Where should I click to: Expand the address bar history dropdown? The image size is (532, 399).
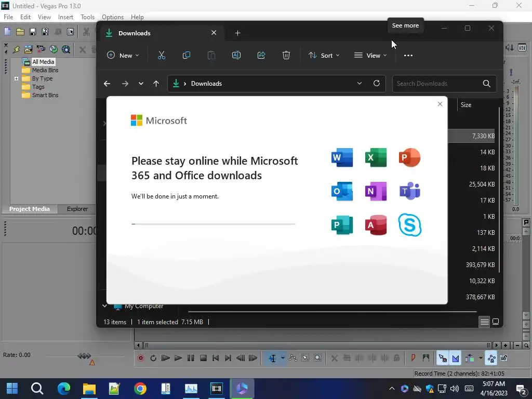(x=360, y=84)
